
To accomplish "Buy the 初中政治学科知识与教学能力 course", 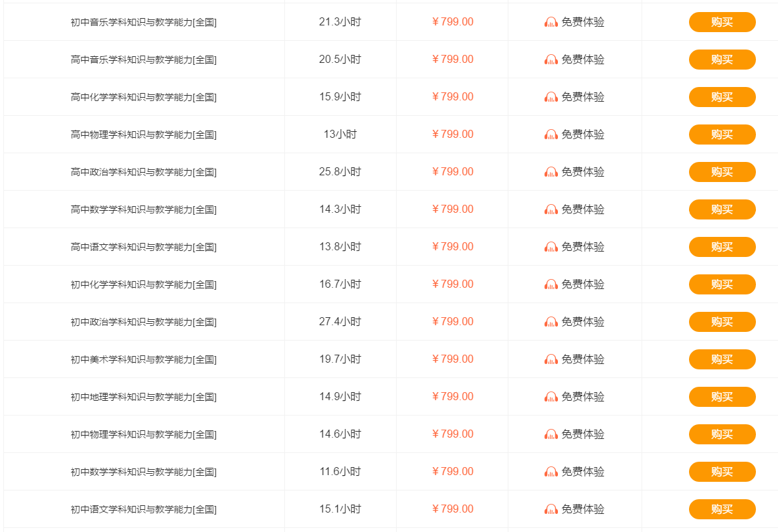I will pyautogui.click(x=722, y=322).
